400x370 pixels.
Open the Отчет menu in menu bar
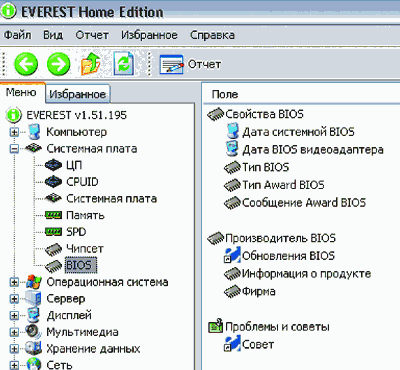coord(92,35)
